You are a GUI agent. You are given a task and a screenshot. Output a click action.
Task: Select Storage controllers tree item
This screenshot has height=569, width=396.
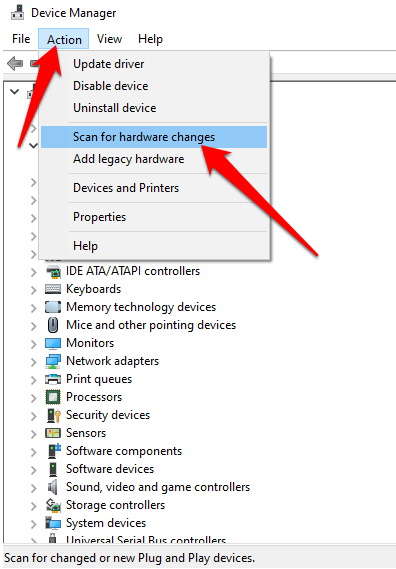click(x=115, y=505)
